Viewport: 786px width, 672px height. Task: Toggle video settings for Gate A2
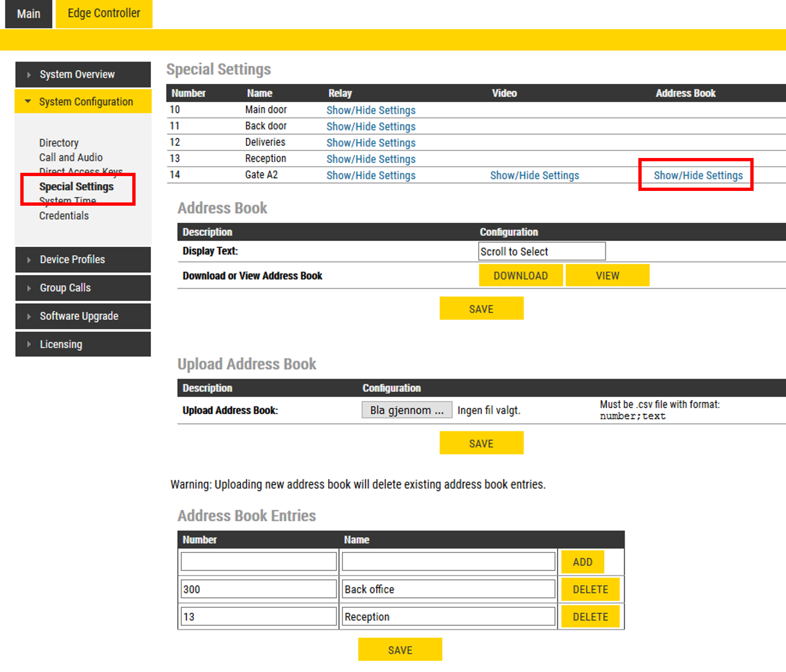point(534,176)
